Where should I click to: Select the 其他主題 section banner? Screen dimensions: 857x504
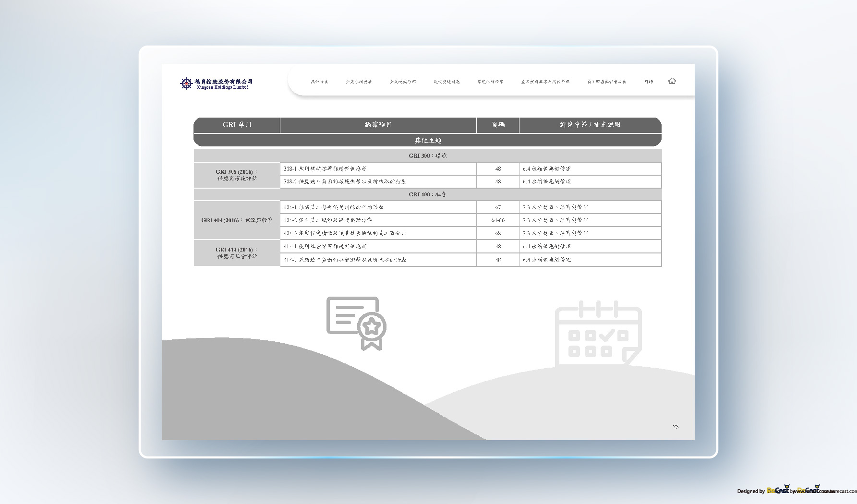427,140
